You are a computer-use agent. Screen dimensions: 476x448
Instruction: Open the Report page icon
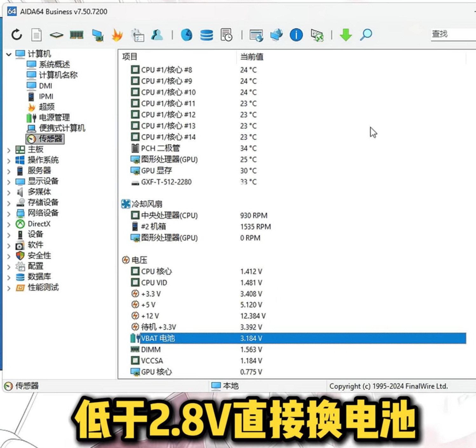[x=36, y=35]
